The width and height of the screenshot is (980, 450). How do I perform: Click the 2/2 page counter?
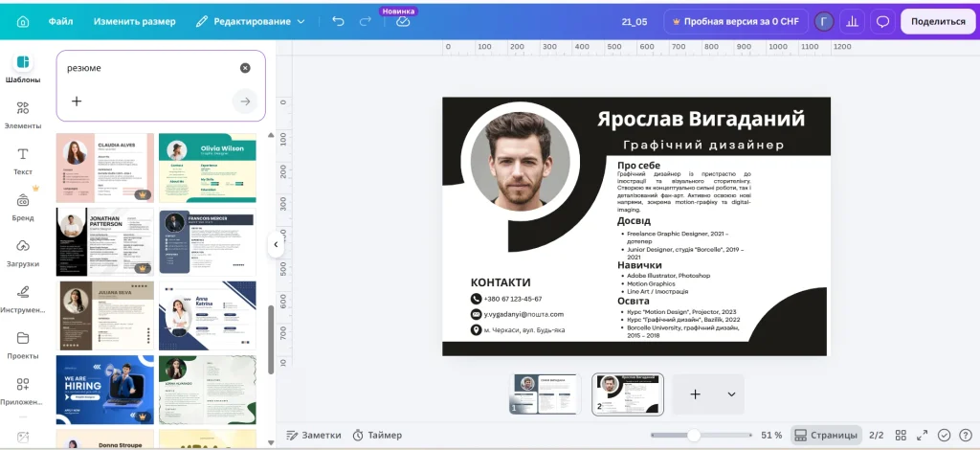click(x=877, y=435)
